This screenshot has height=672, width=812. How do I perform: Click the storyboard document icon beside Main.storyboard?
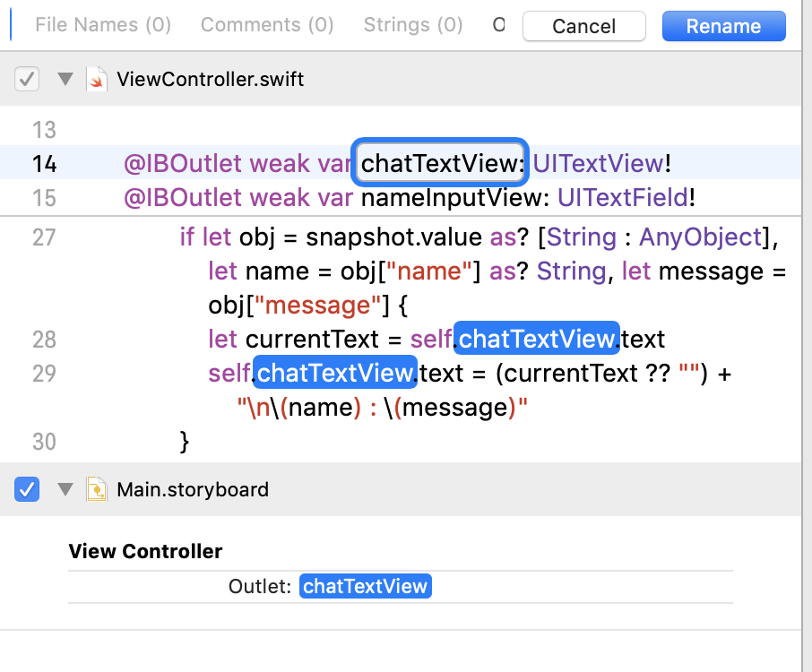99,489
